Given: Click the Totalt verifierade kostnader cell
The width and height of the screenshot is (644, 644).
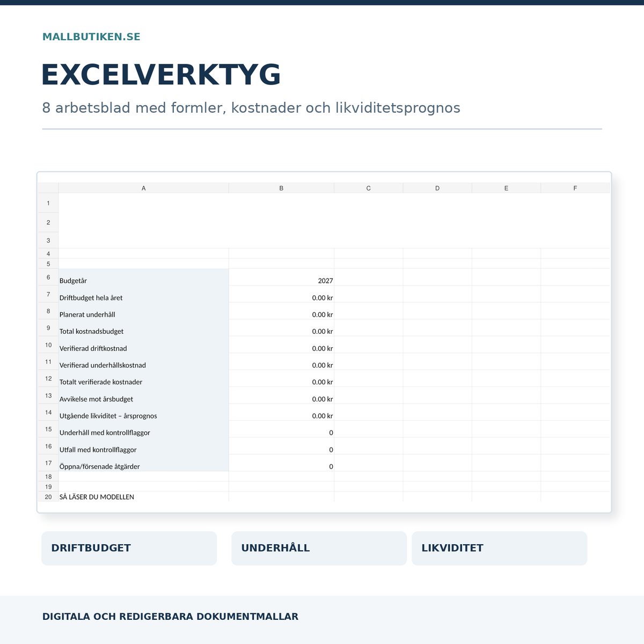Looking at the screenshot, I should [143, 379].
